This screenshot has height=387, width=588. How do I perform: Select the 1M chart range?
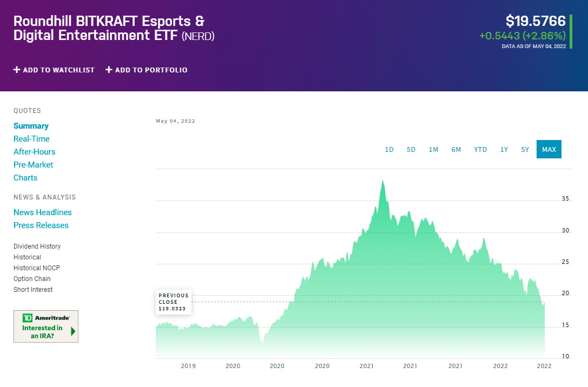click(433, 150)
